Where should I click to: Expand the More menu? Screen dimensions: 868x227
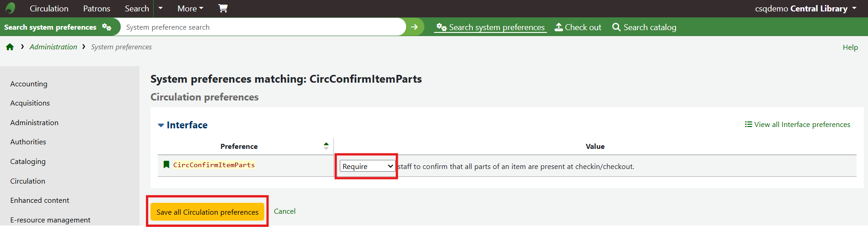pyautogui.click(x=190, y=8)
